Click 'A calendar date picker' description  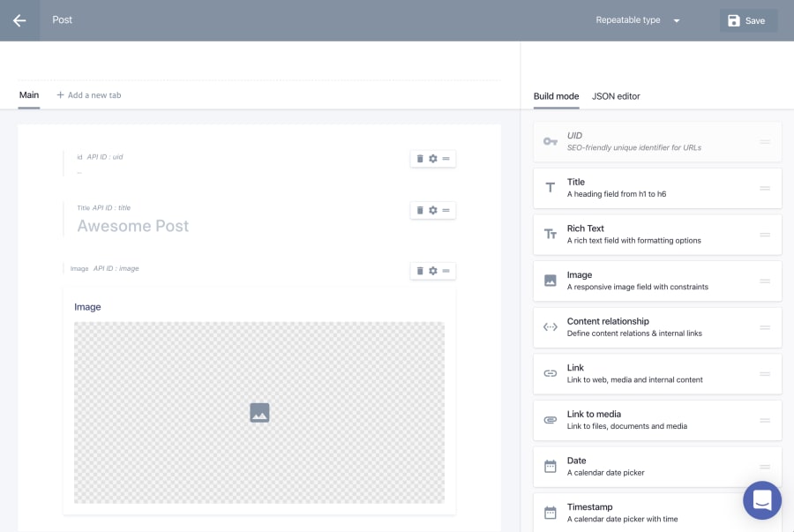tap(605, 472)
